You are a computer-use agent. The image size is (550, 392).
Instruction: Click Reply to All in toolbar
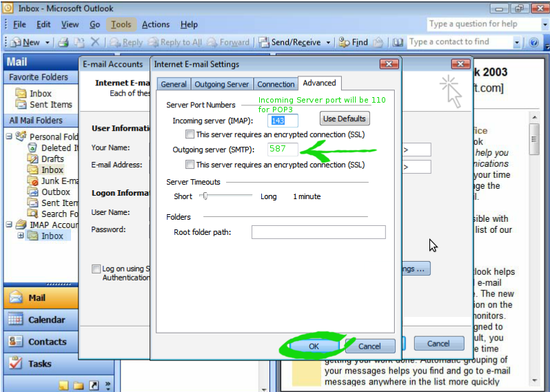175,43
